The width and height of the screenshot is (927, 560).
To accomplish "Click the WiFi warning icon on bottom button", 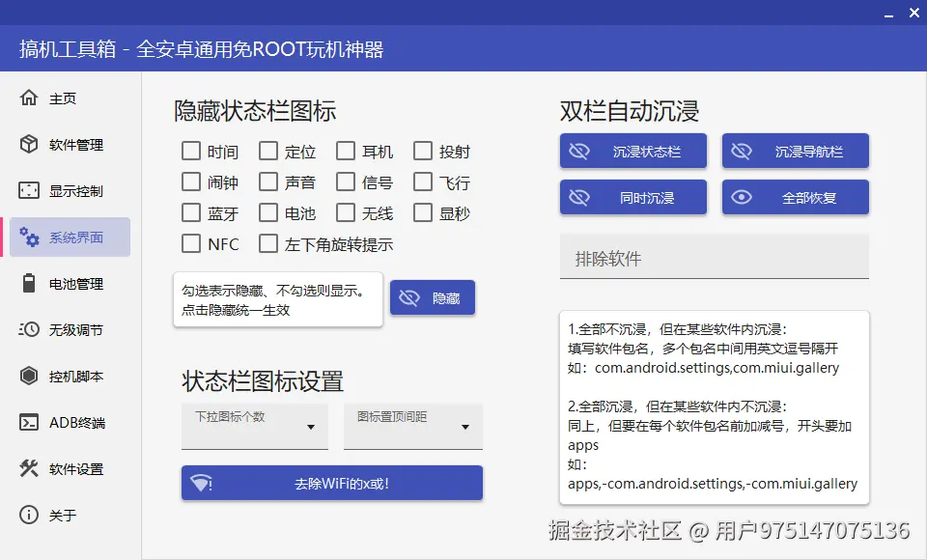I will [202, 483].
